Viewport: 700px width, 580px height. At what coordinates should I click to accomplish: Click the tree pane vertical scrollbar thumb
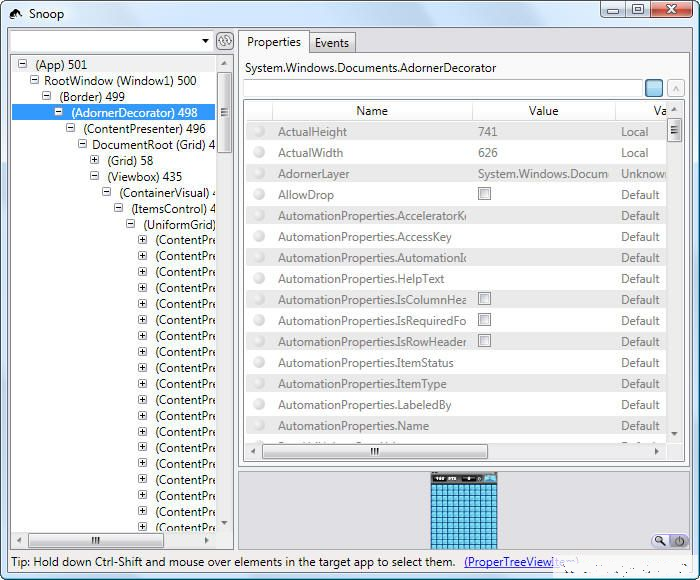(x=224, y=113)
